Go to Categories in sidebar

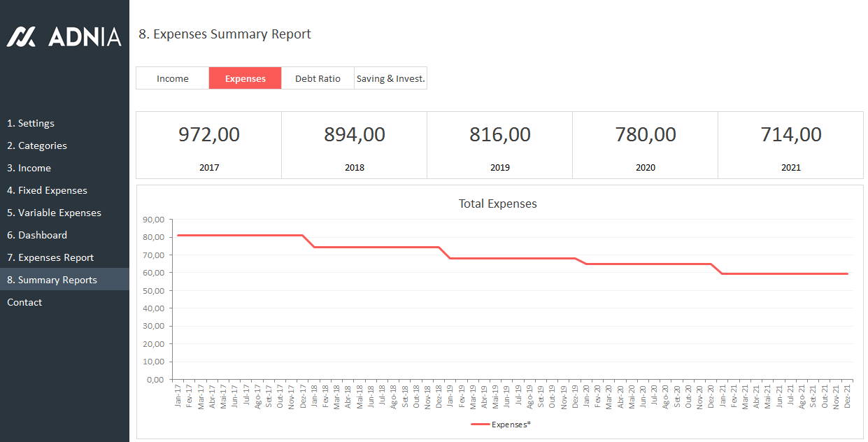point(37,145)
